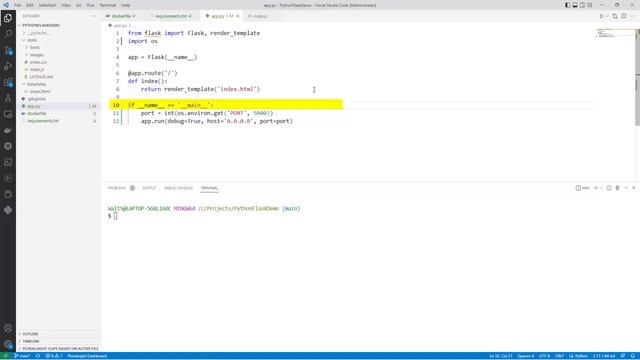Open the Search view in activity bar
This screenshot has height=360, width=640.
pos(8,34)
